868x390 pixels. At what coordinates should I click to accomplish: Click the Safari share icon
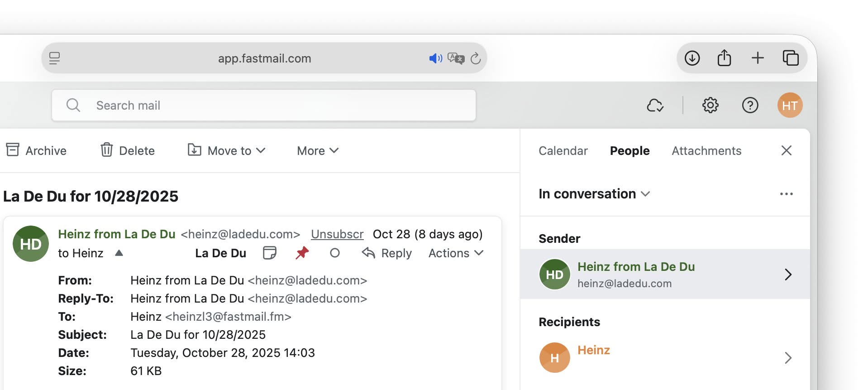pos(724,58)
